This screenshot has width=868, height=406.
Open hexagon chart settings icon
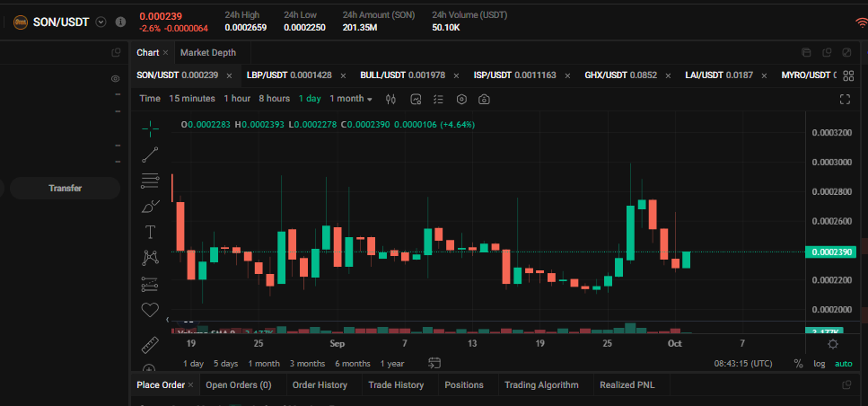click(x=461, y=99)
